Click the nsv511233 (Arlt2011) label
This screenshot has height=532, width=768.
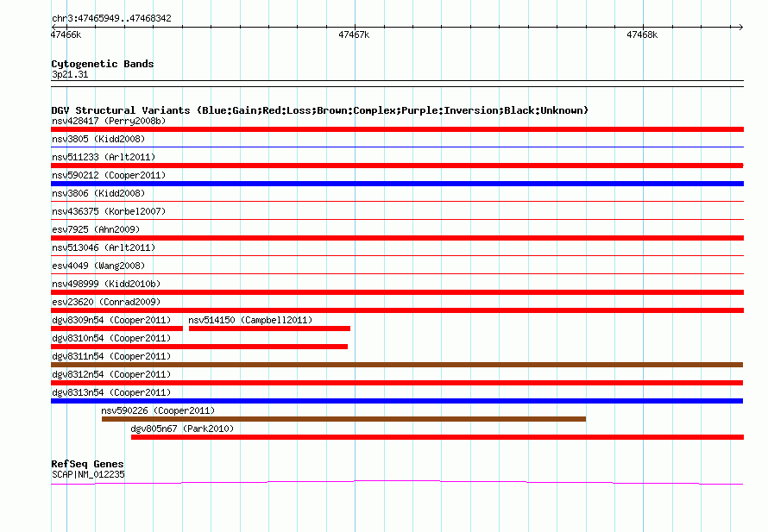(x=104, y=157)
